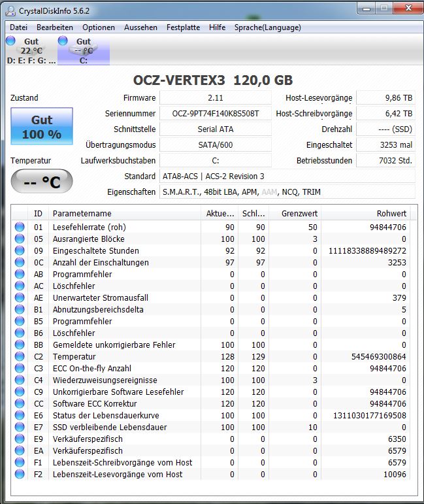Open the Festplatte menu
Image resolution: width=424 pixels, height=504 pixels.
tap(183, 27)
